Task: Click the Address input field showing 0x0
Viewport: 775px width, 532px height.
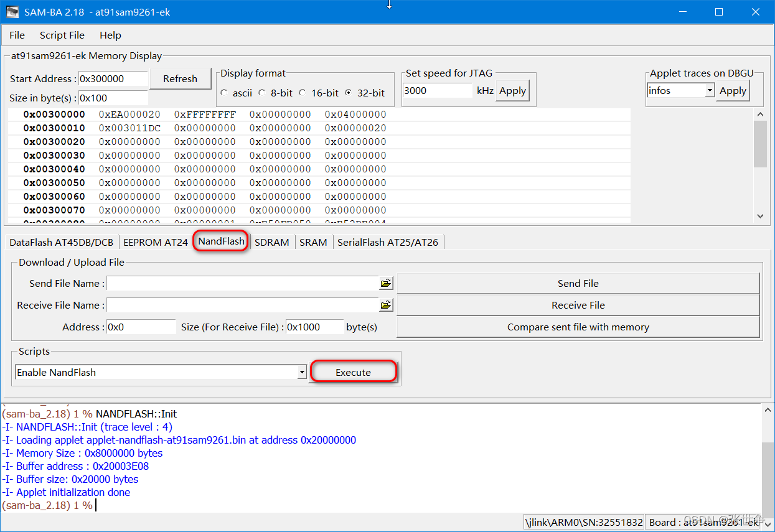Action: tap(141, 327)
